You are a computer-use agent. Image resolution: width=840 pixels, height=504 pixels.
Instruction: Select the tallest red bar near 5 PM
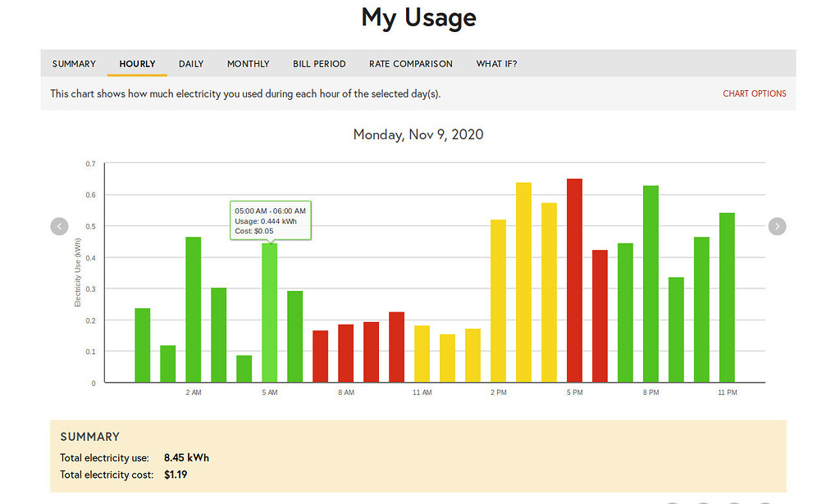(575, 279)
